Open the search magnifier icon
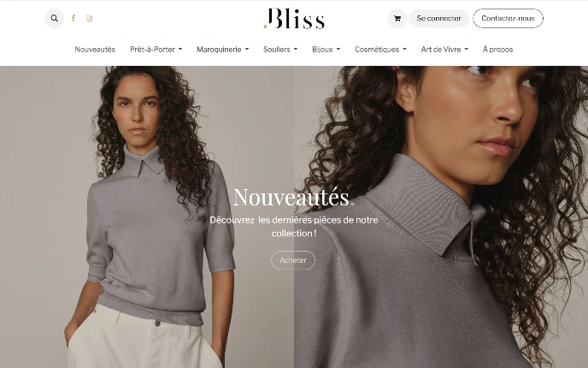588x368 pixels. pos(55,19)
